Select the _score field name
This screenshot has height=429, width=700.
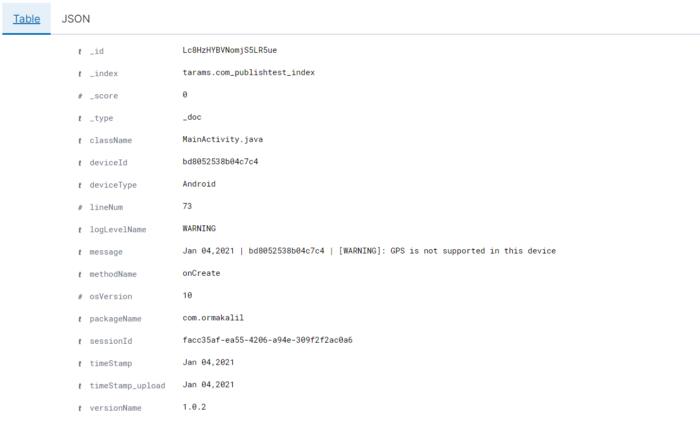pyautogui.click(x=104, y=96)
